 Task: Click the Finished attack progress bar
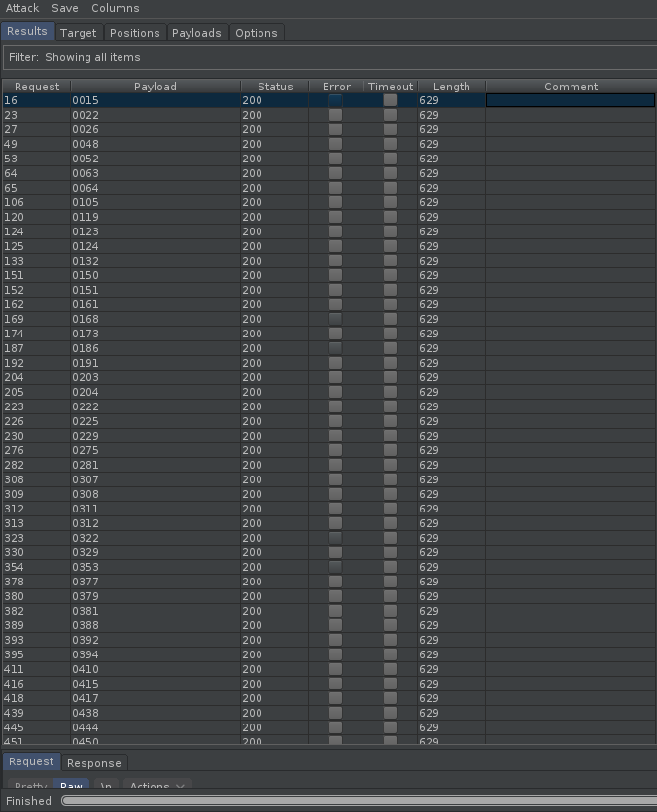pos(358,801)
